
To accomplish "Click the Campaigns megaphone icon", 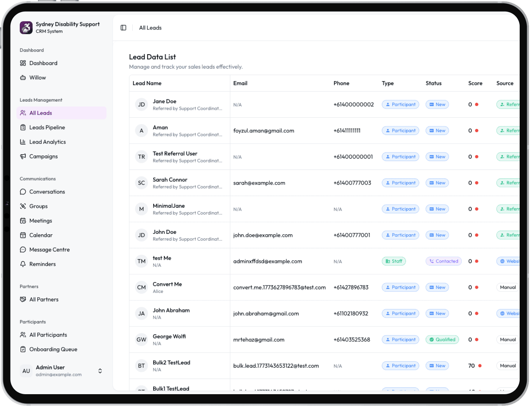I will point(23,157).
